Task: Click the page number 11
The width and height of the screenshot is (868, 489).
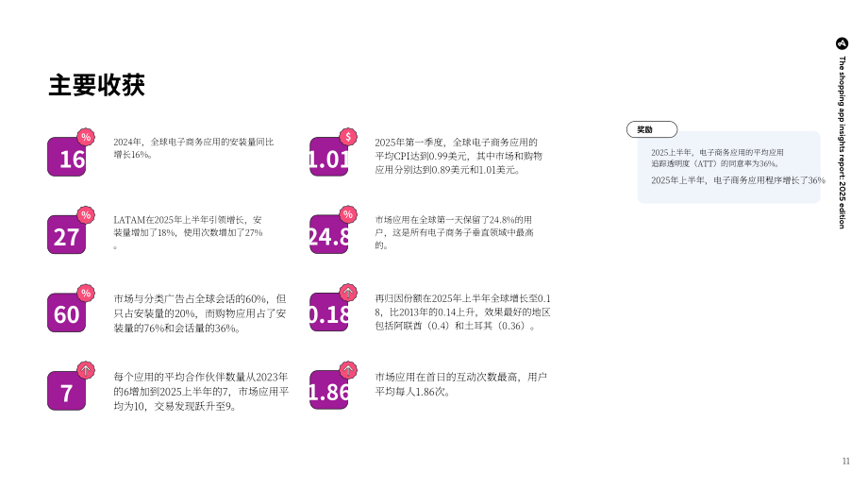Action: pyautogui.click(x=846, y=461)
